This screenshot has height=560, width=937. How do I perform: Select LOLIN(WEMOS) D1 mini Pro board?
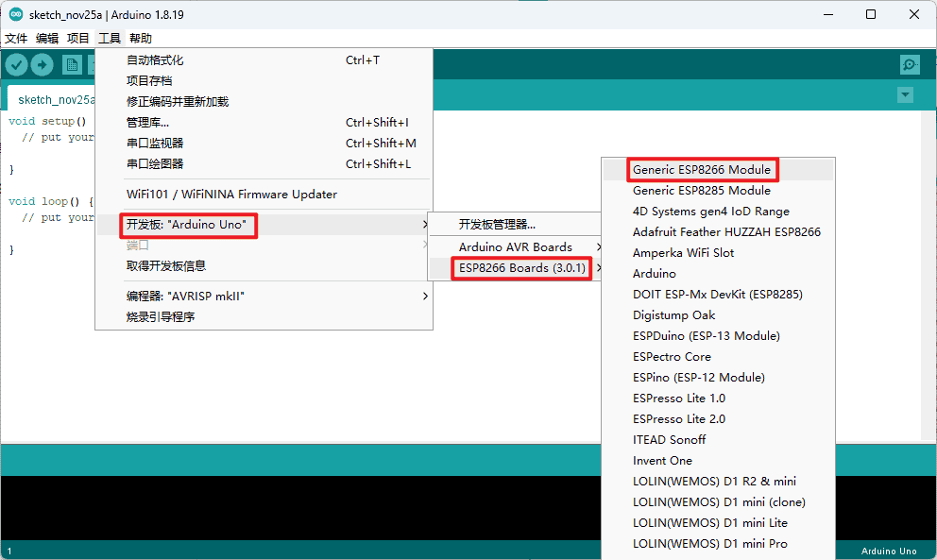pyautogui.click(x=718, y=544)
